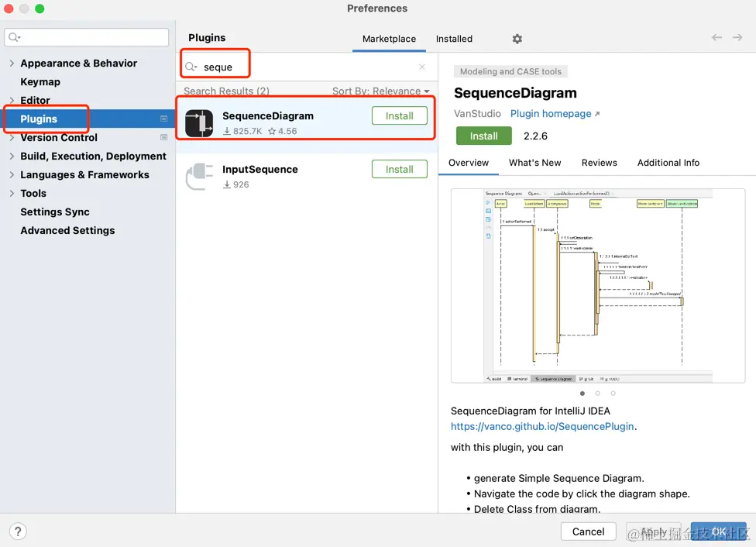Image resolution: width=756 pixels, height=547 pixels.
Task: Click the plugin search magnifier icon
Action: point(191,67)
